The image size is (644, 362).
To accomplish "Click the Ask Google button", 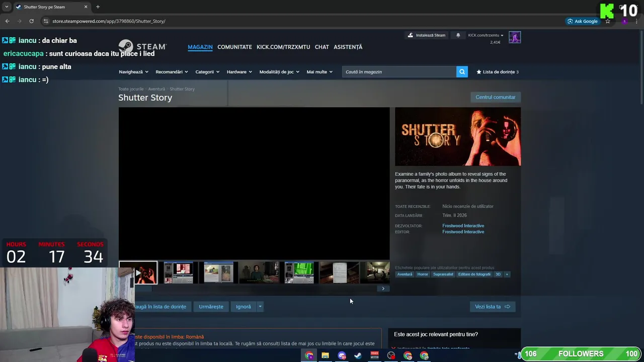I will (583, 21).
